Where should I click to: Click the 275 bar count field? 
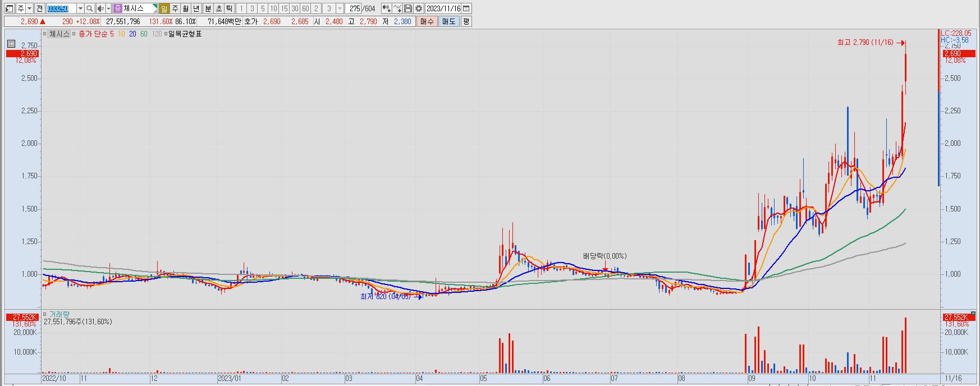(353, 8)
